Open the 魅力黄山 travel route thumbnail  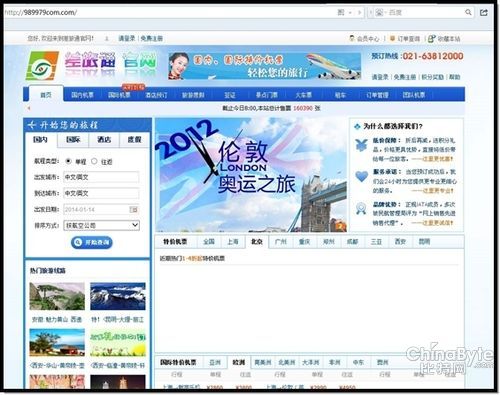(57, 296)
